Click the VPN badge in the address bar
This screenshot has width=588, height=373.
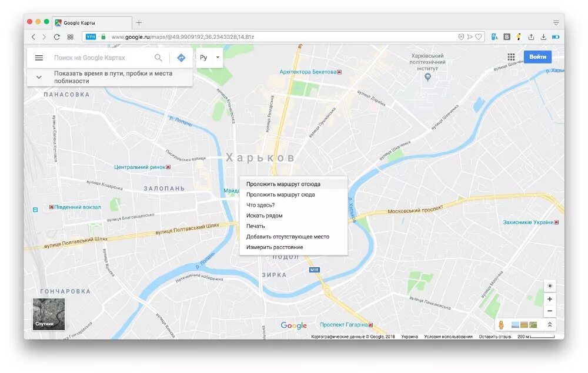91,36
